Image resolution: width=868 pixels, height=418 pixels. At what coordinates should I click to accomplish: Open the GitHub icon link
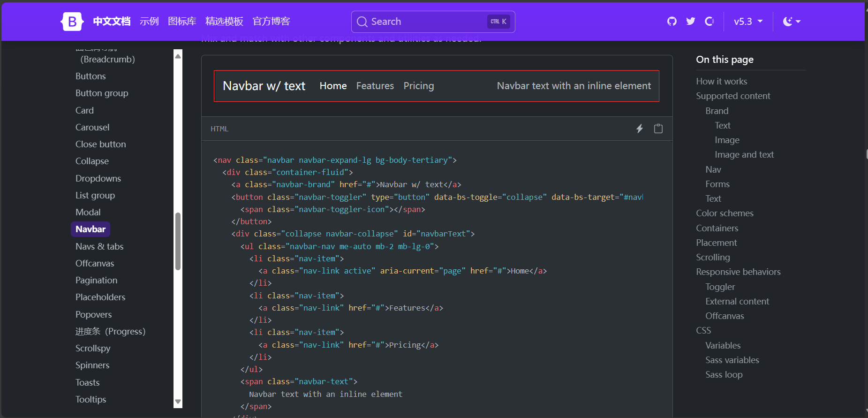[x=672, y=21]
